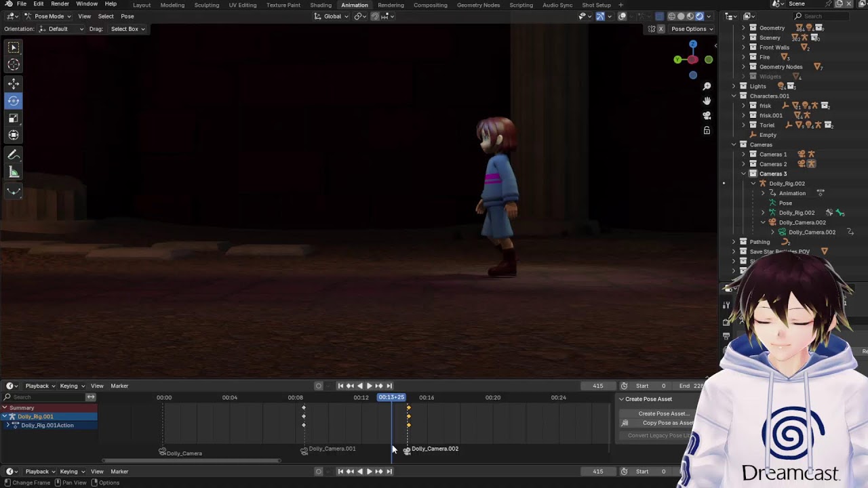Jump to the next keyframe

coord(379,386)
